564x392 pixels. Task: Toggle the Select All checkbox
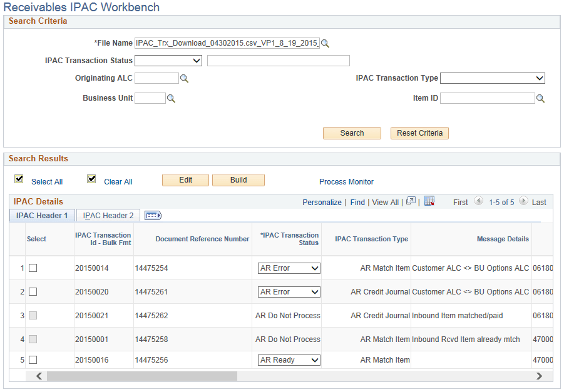point(19,178)
